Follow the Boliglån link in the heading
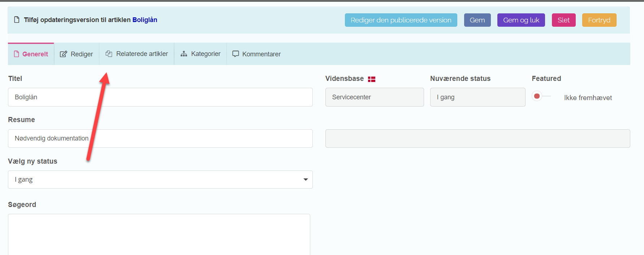The width and height of the screenshot is (644, 255). tap(144, 20)
